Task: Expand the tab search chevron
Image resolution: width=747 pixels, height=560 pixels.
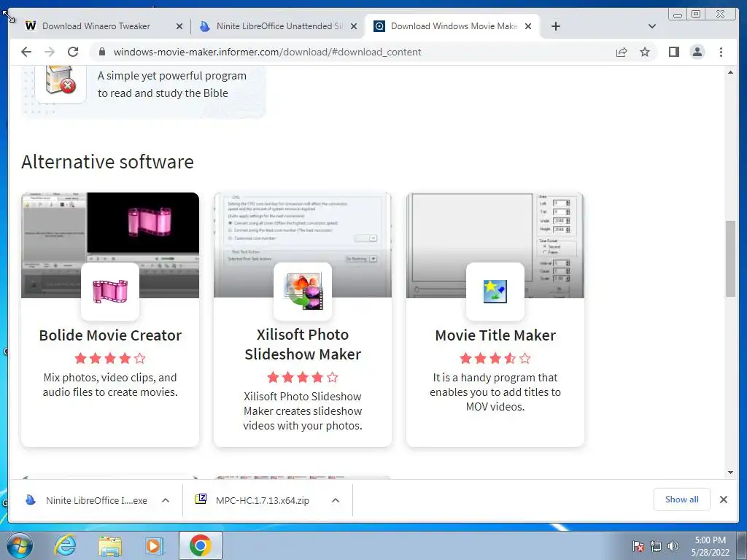Action: [652, 26]
